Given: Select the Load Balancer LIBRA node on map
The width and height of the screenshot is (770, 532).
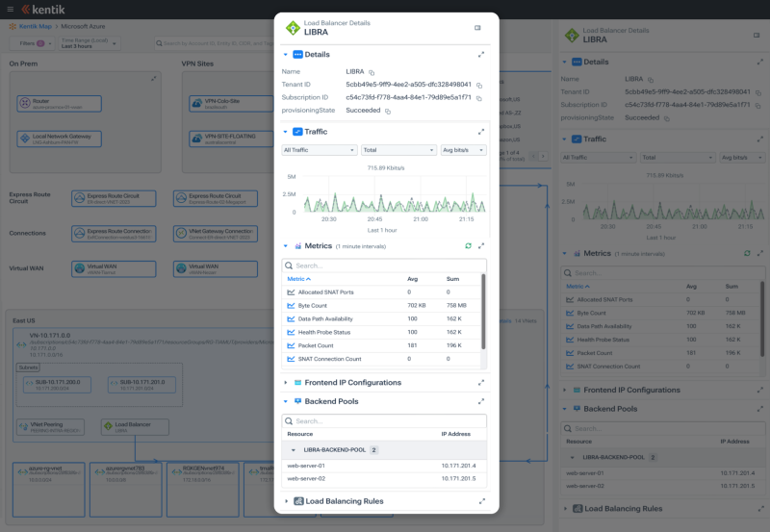Looking at the screenshot, I should click(135, 427).
